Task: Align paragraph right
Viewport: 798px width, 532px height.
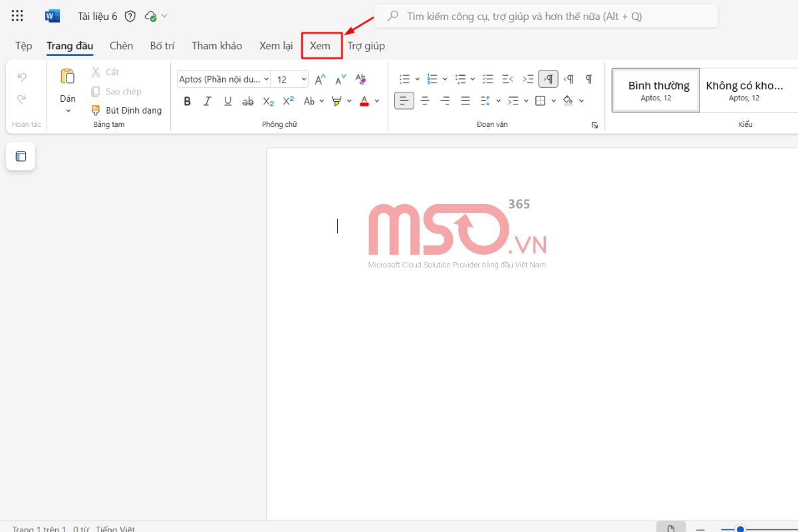Action: [x=445, y=101]
